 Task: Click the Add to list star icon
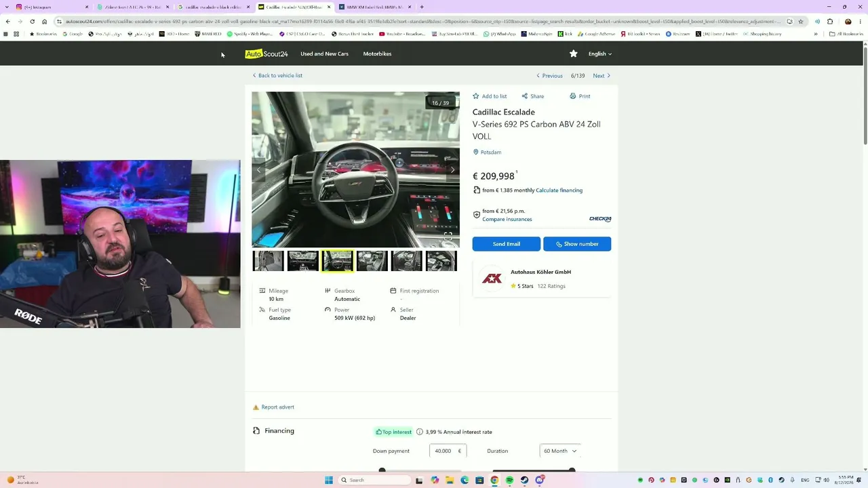point(476,96)
